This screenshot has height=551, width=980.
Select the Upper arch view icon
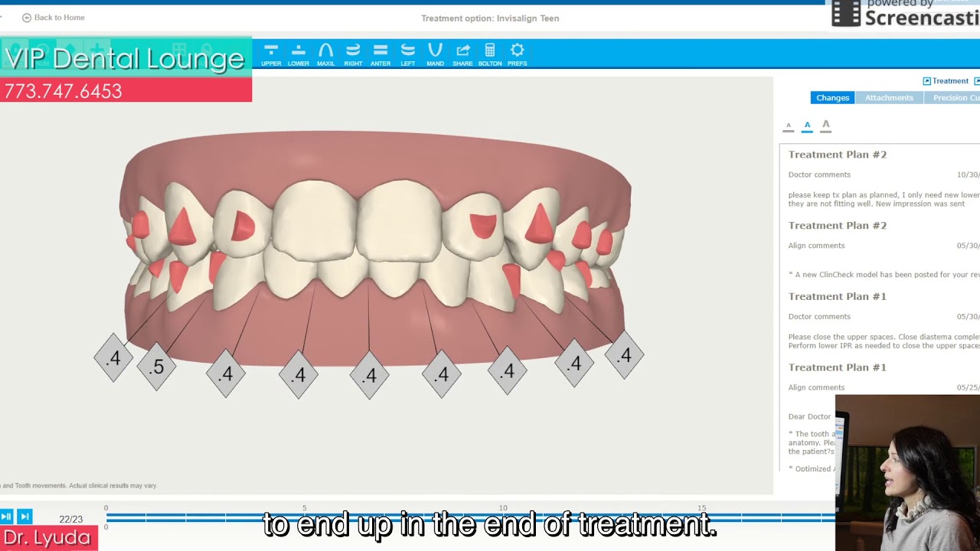(x=271, y=54)
